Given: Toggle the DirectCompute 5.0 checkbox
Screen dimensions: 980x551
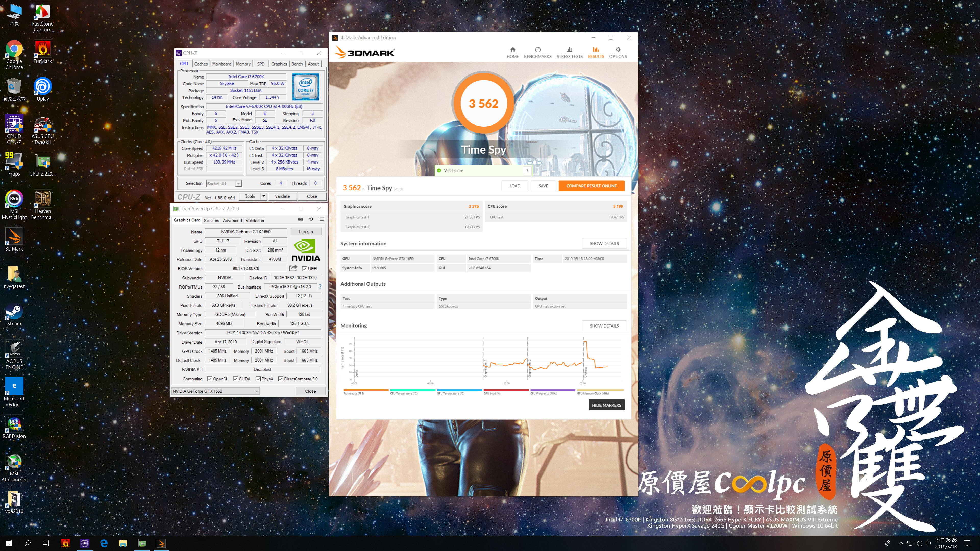Looking at the screenshot, I should coord(280,379).
